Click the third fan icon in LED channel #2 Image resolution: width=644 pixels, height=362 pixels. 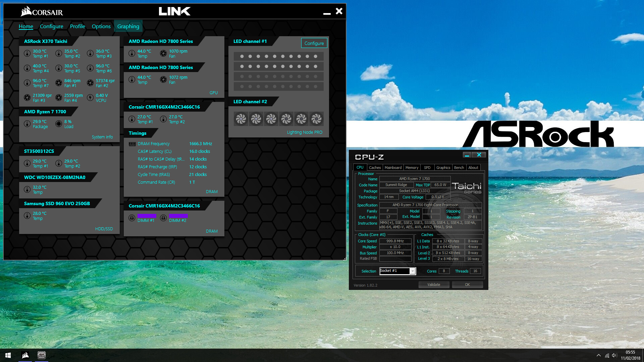click(271, 119)
